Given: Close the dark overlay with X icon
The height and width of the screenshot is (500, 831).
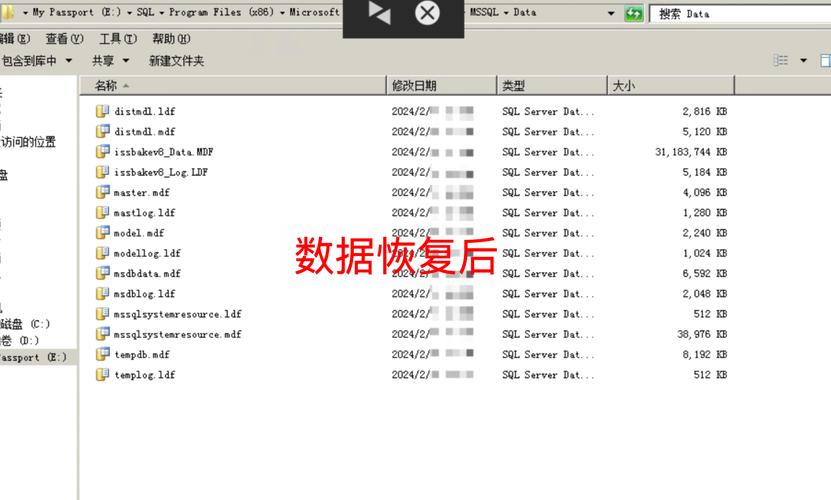Looking at the screenshot, I should click(x=427, y=13).
